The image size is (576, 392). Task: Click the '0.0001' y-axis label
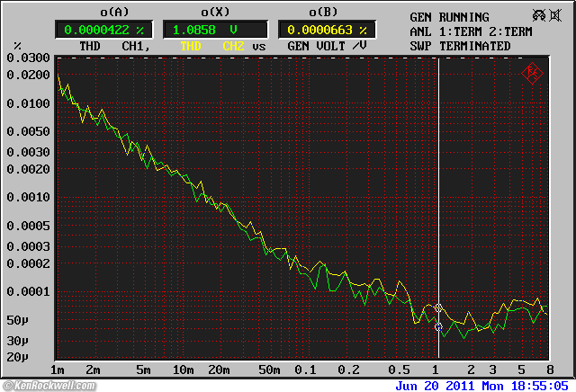[28, 292]
